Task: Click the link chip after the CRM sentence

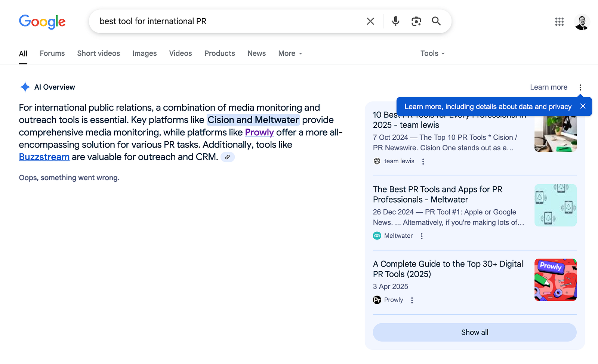Action: coord(228,157)
